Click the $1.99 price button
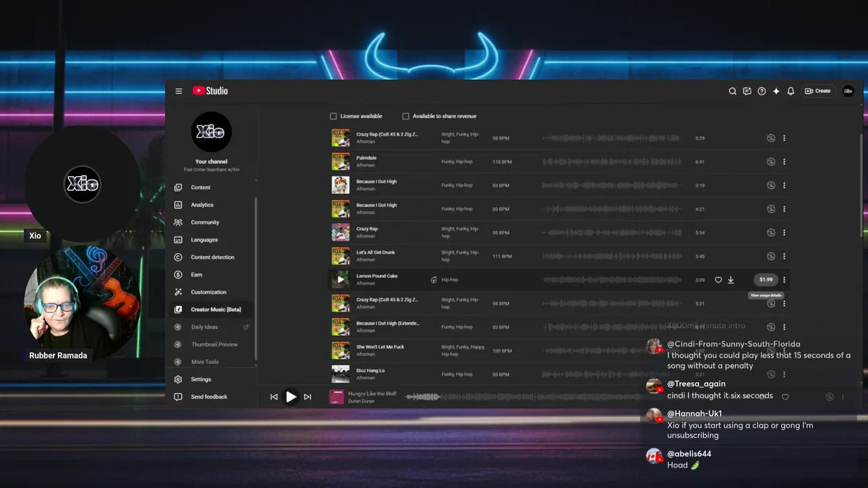 (x=766, y=280)
